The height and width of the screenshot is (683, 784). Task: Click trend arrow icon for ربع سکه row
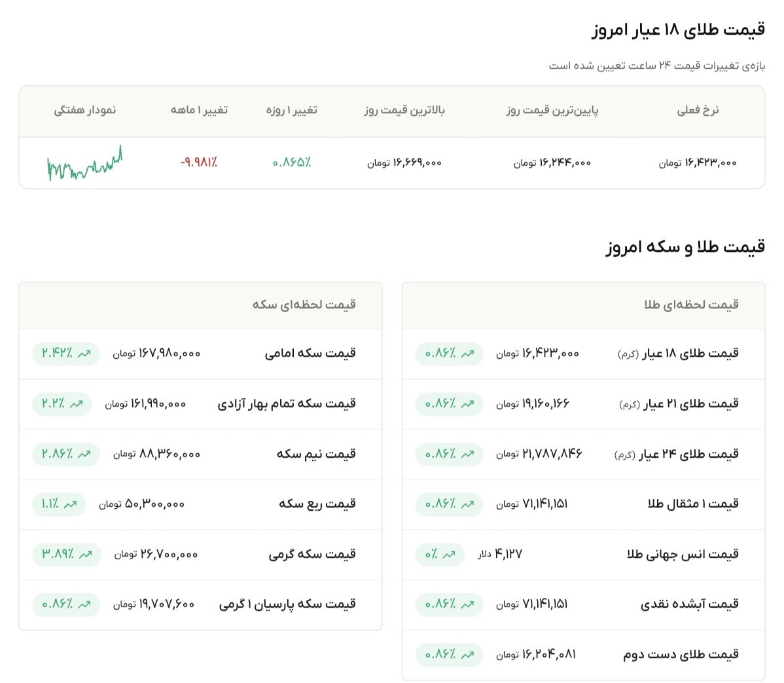click(x=71, y=504)
